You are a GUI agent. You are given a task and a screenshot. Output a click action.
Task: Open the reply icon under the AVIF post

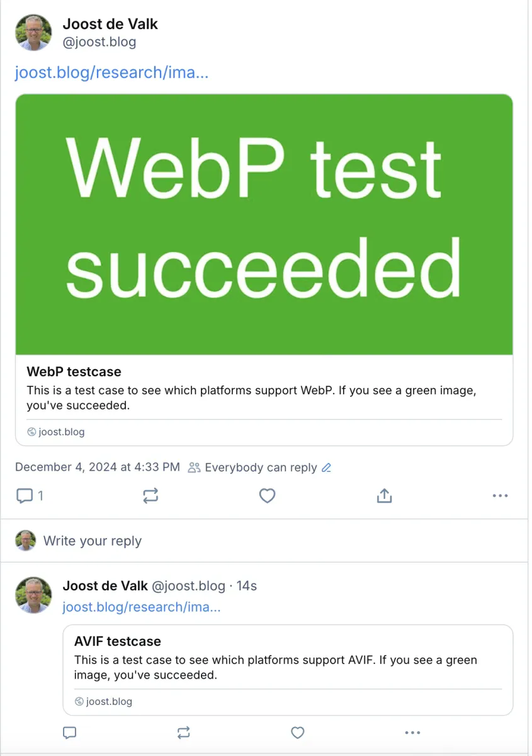click(x=70, y=733)
